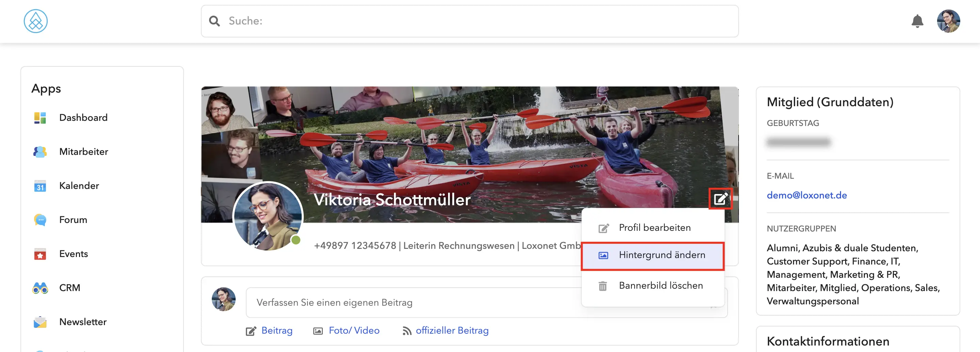Click image icon beside Hintergrund ändern

coord(603,255)
